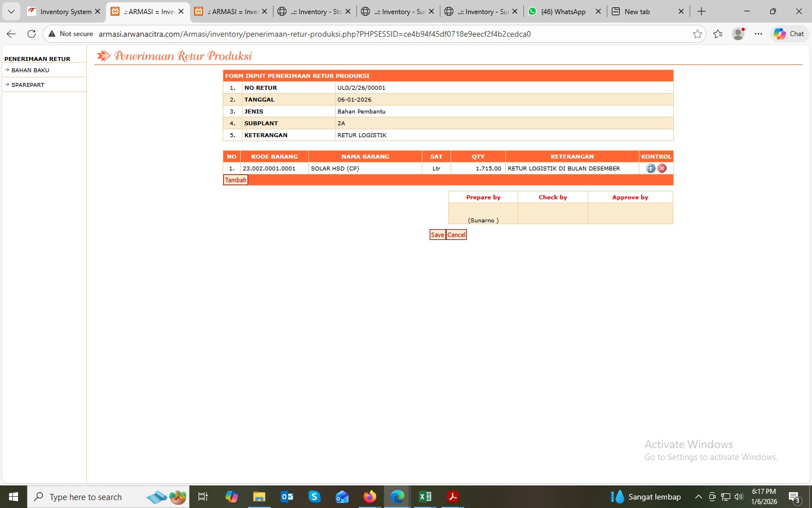
Task: Open the browser profile icon
Action: tap(738, 34)
